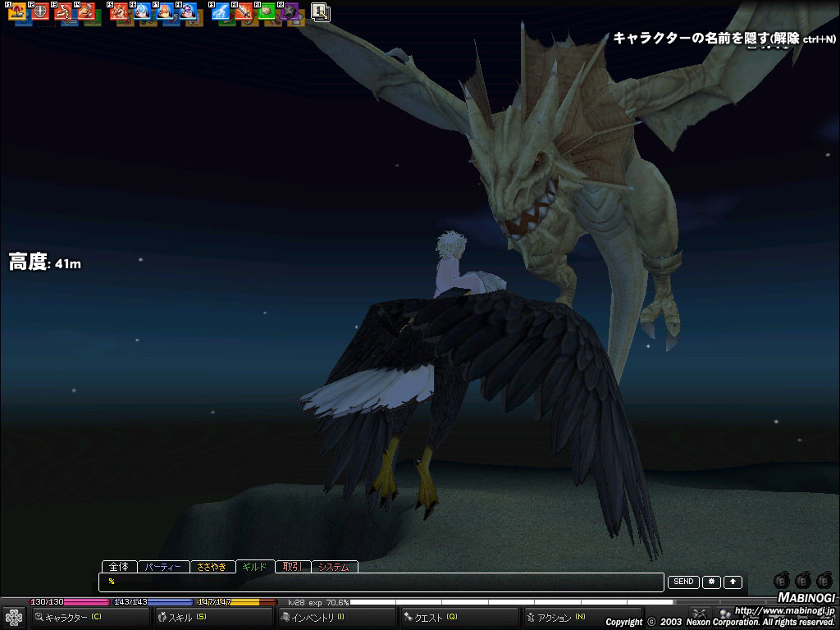Cast the F8 purple crystal magic skill
840x630 pixels.
(188, 11)
